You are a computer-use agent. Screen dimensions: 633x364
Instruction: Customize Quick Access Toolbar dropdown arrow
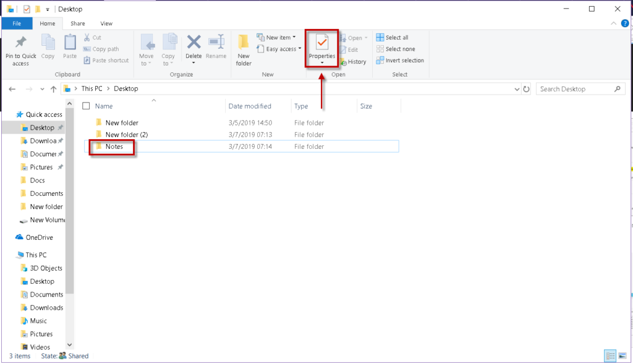click(48, 9)
